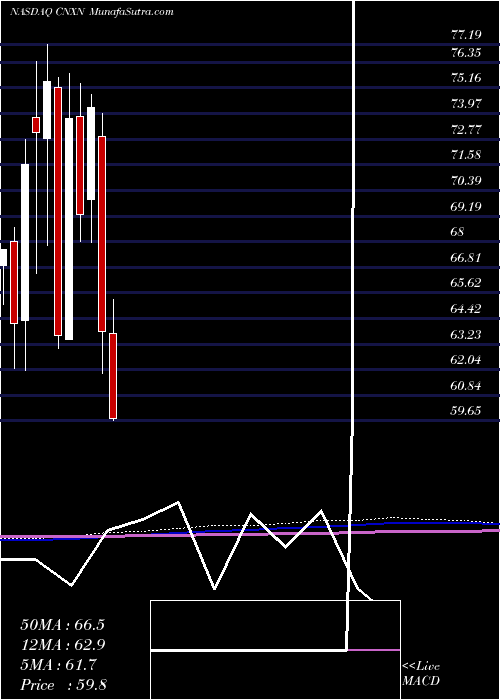Click the 71.58 price label
This screenshot has width=500, height=700.
coord(467,155)
